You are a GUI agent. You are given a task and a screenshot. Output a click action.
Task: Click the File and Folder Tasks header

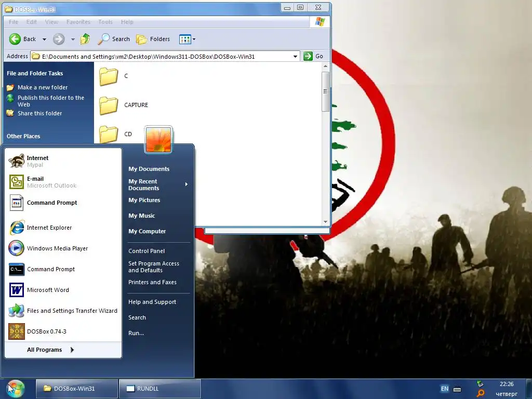point(35,73)
